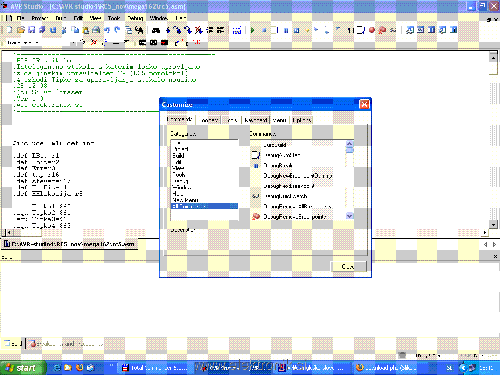Viewport: 500px width, 375px height.
Task: Open the toolbar combo box dropdown
Action: (74, 43)
